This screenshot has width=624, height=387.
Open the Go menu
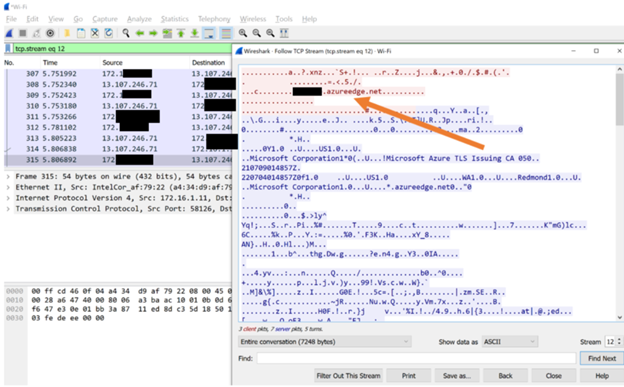click(x=78, y=19)
